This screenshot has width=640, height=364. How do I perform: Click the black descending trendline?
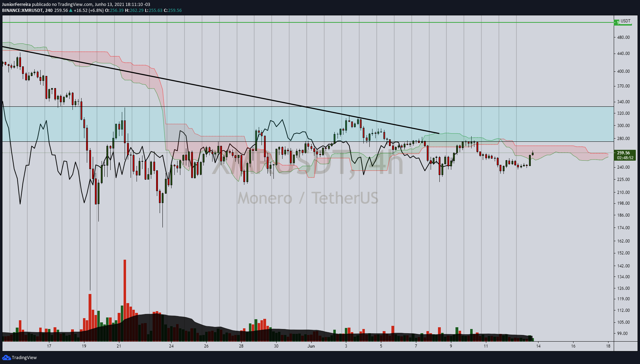[x=221, y=90]
